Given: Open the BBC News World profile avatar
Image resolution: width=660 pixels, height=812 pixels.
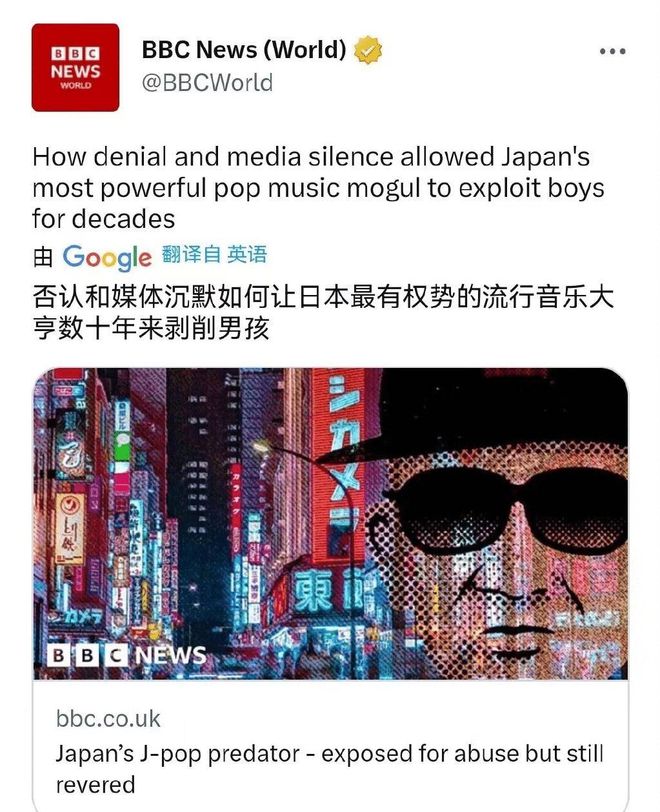Looking at the screenshot, I should tap(76, 67).
